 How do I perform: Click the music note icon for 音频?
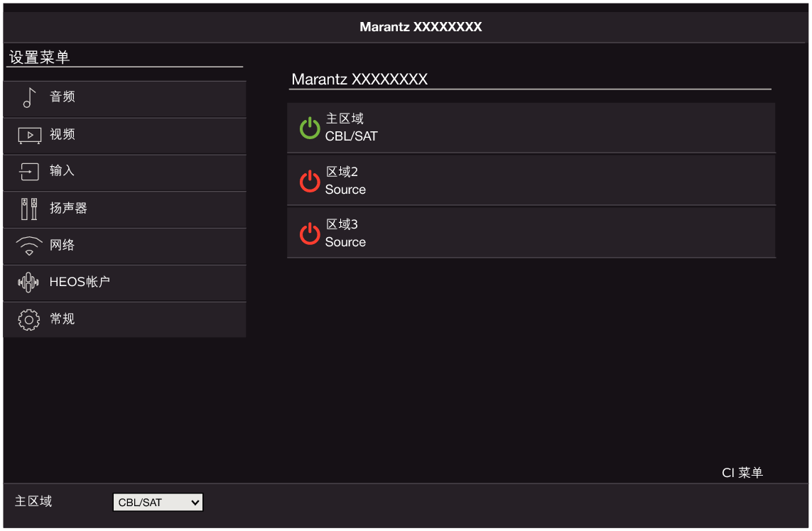click(x=29, y=97)
